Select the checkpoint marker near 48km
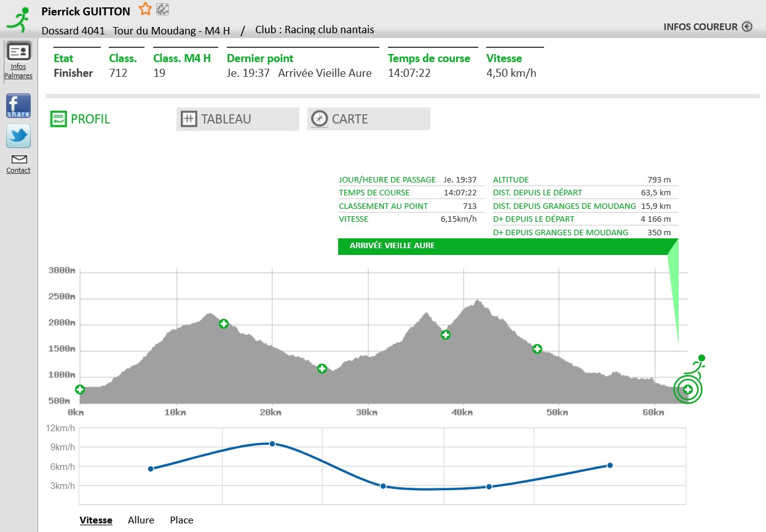This screenshot has height=532, width=766. 537,349
